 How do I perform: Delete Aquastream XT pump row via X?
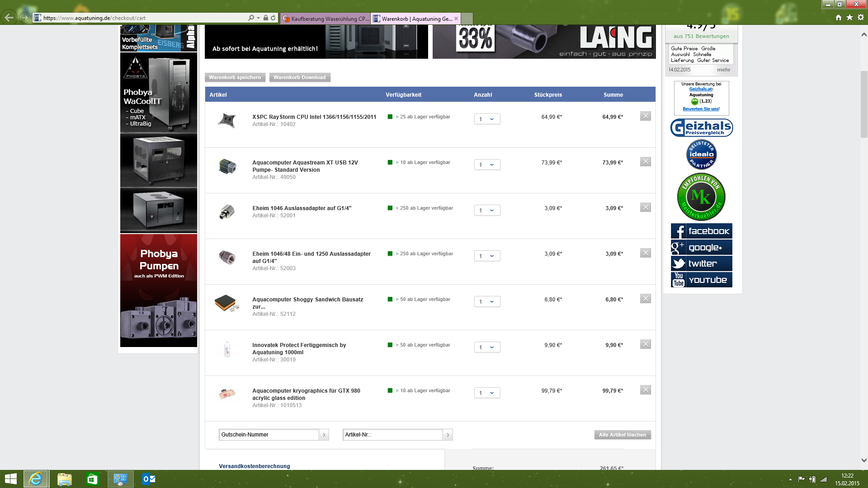pos(645,162)
